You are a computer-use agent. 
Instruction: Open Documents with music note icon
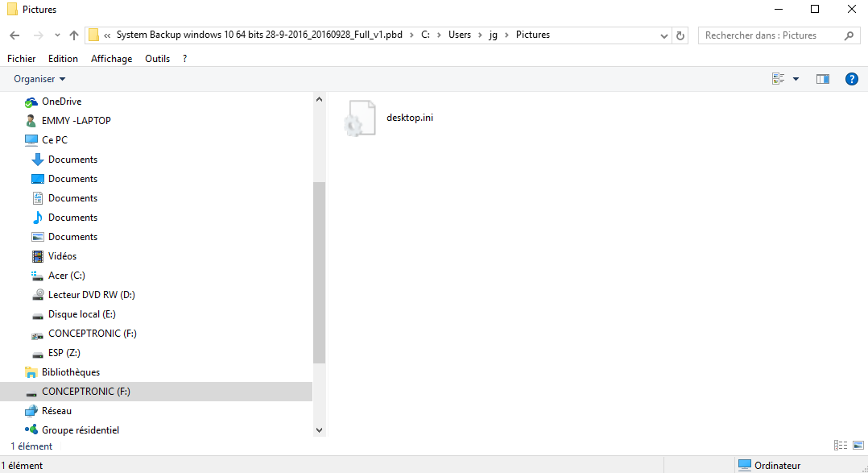click(x=72, y=218)
